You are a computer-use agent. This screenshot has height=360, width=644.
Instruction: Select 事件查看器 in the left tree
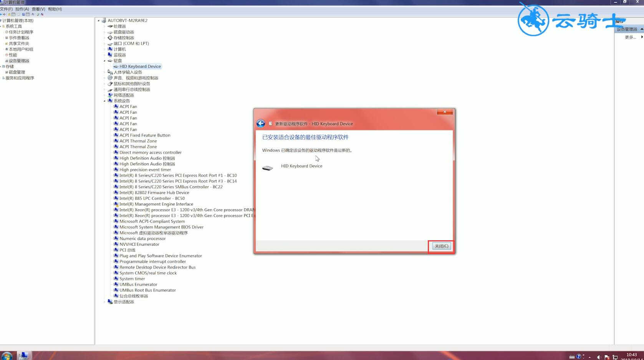point(19,38)
